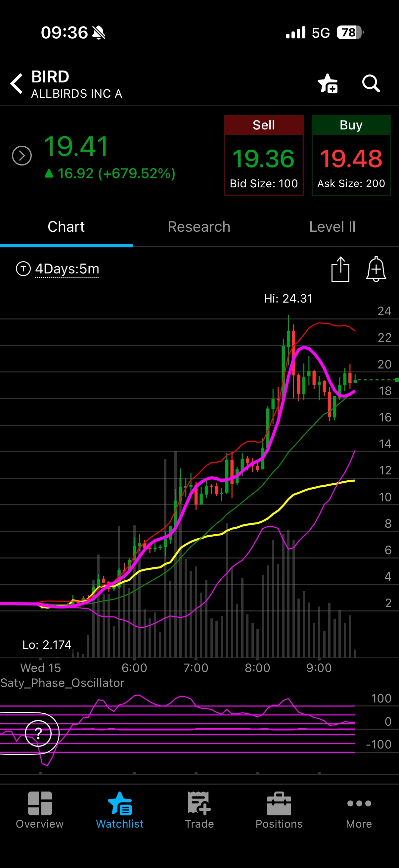Tap the 8:00 time axis label
The width and height of the screenshot is (399, 868).
click(258, 667)
